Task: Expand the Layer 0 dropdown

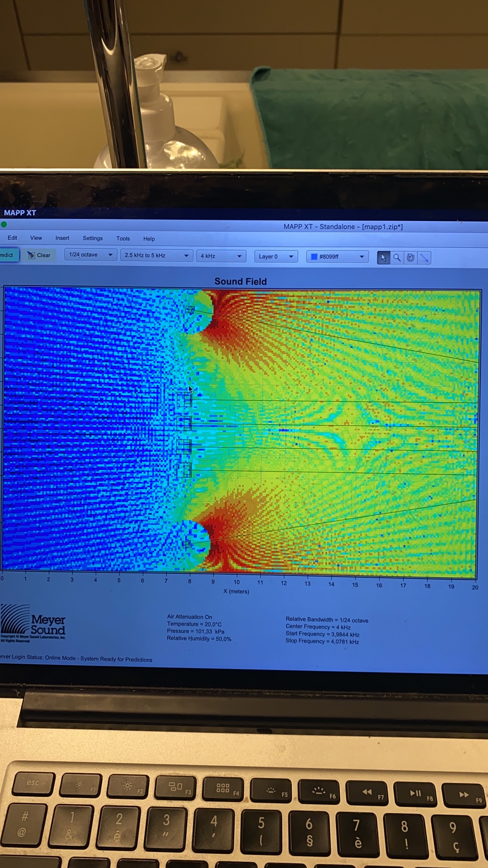Action: [276, 256]
